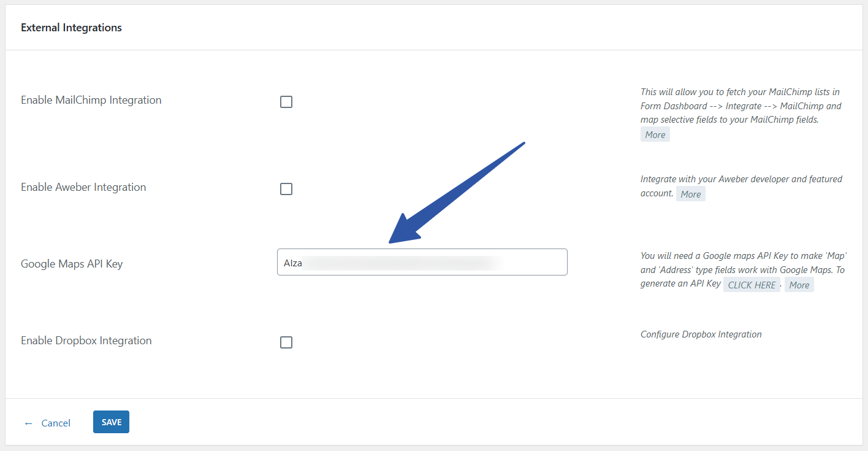
Task: Click the External Integrations heading
Action: (71, 28)
